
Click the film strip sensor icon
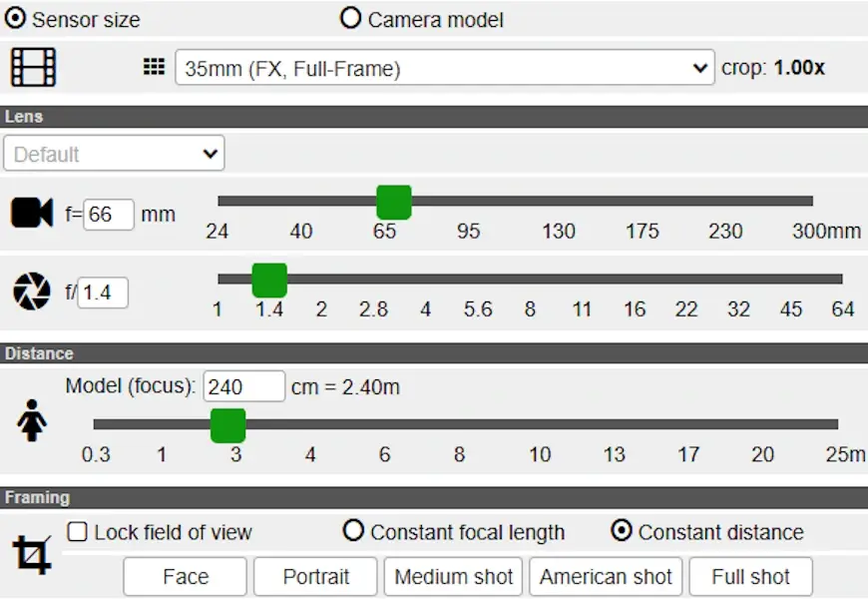click(33, 68)
